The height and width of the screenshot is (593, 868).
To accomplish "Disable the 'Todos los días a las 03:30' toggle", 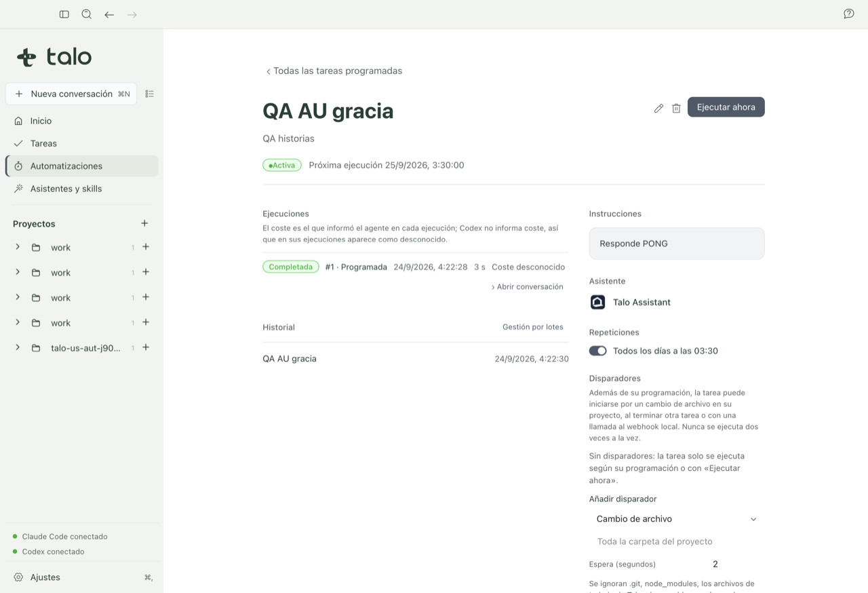I will pyautogui.click(x=597, y=351).
